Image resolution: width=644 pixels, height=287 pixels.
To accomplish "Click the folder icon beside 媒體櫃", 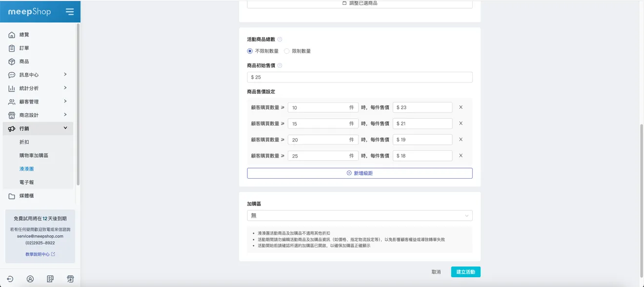I will [x=12, y=196].
